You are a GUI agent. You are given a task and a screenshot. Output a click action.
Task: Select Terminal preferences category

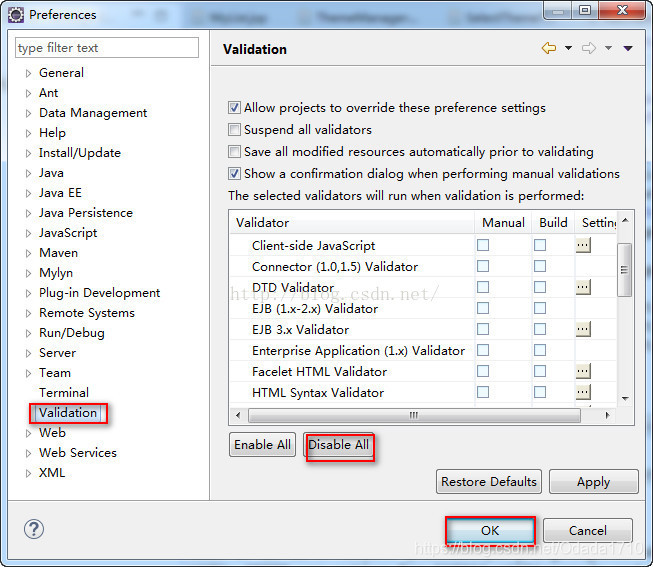pyautogui.click(x=64, y=392)
